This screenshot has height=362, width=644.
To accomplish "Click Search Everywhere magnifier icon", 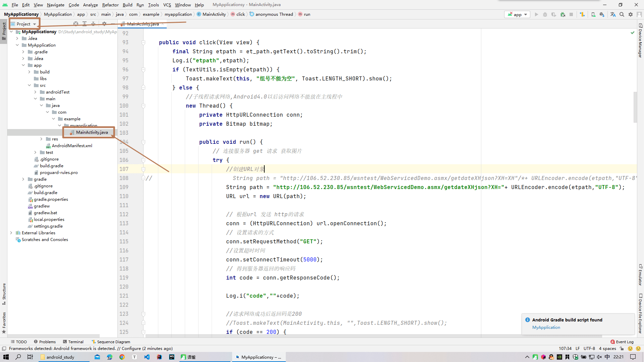I will pyautogui.click(x=622, y=14).
